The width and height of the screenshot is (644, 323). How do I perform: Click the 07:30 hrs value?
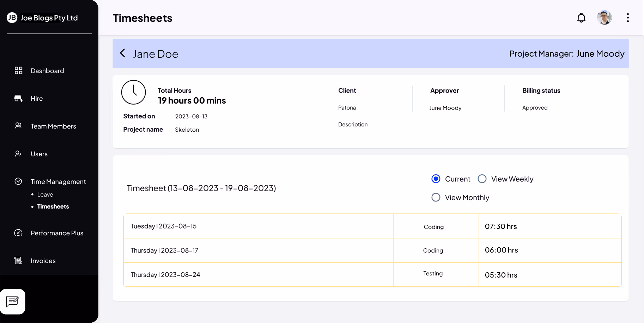click(501, 226)
